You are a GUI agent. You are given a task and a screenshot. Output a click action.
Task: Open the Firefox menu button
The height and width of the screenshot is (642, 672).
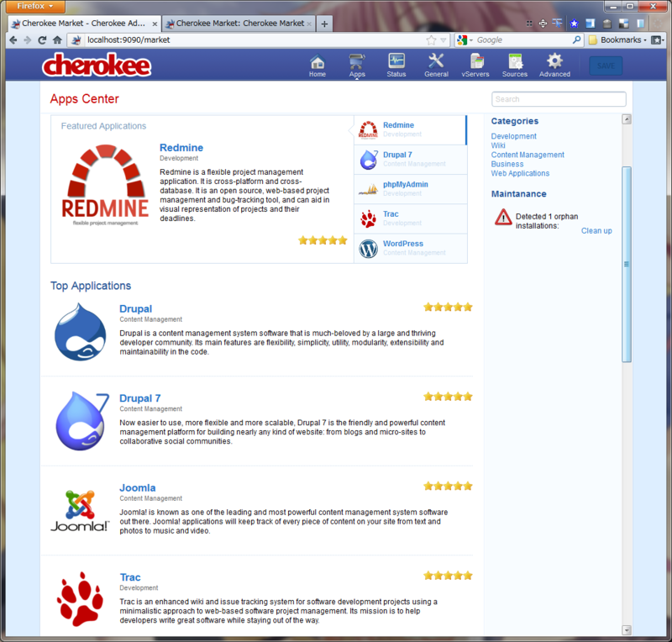coord(35,6)
